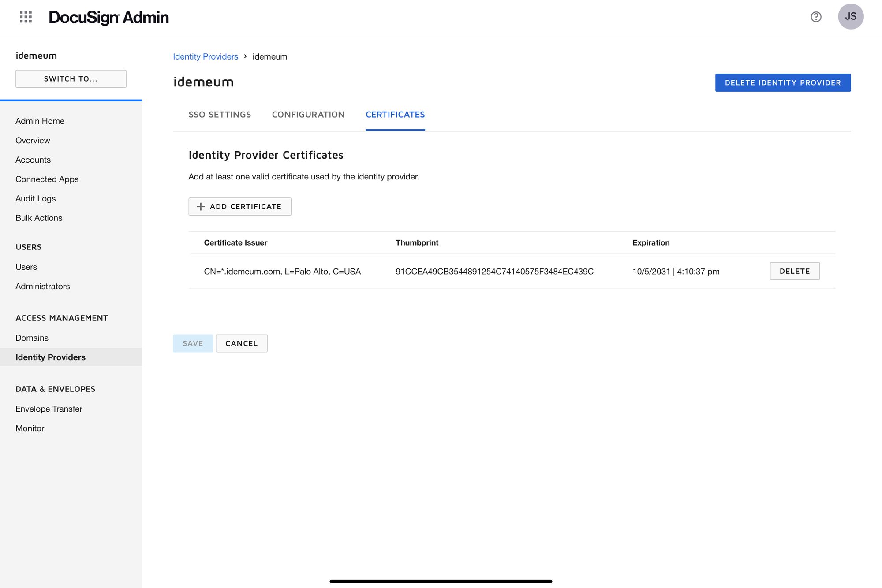Click the idemeum organization name in sidebar
Viewport: 882px width, 588px height.
(36, 56)
